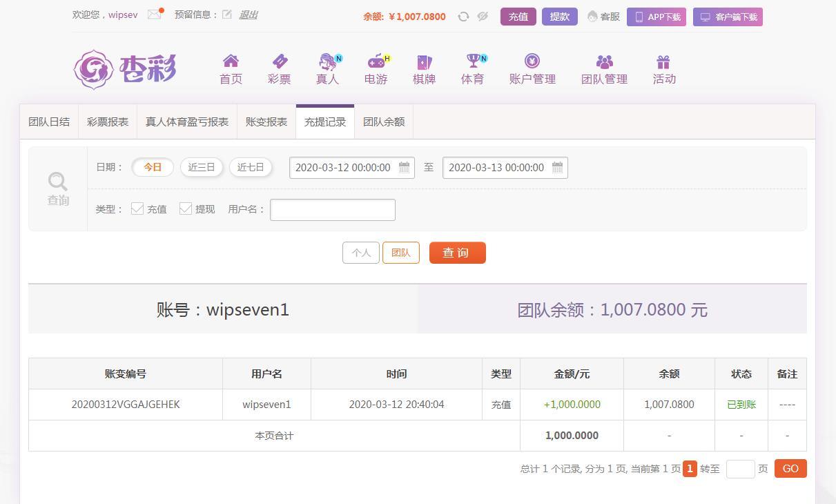The width and height of the screenshot is (836, 504).
Task: Open 团队管理 team management
Action: (x=604, y=70)
